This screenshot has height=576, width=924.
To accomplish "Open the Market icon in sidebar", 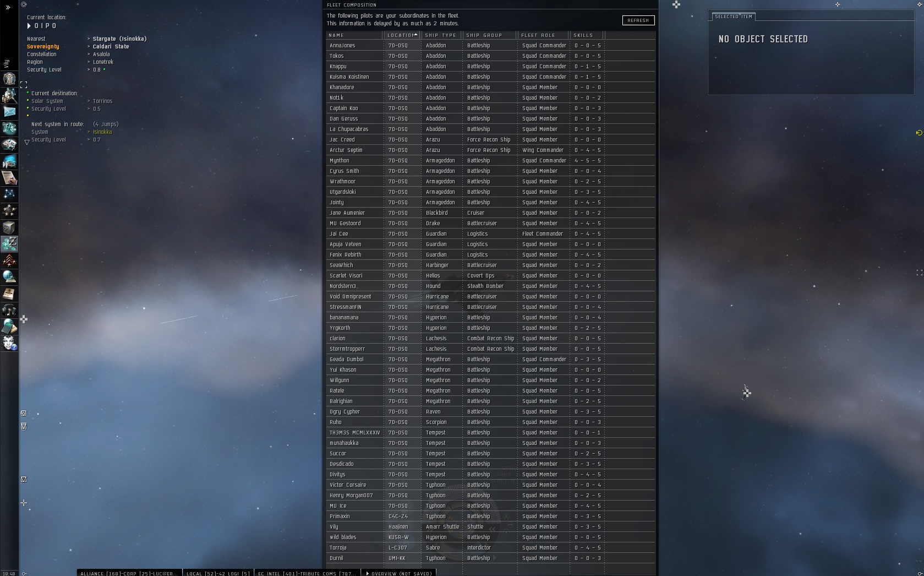I will click(9, 145).
